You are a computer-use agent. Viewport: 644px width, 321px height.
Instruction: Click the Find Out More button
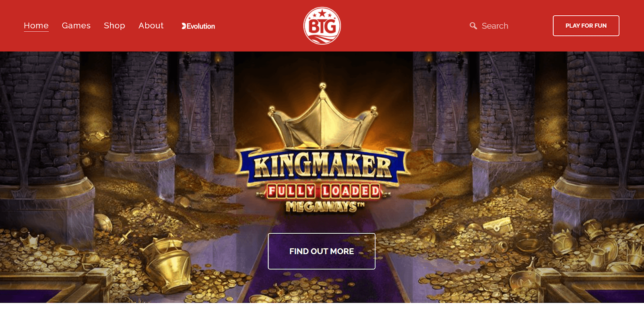[x=322, y=251]
